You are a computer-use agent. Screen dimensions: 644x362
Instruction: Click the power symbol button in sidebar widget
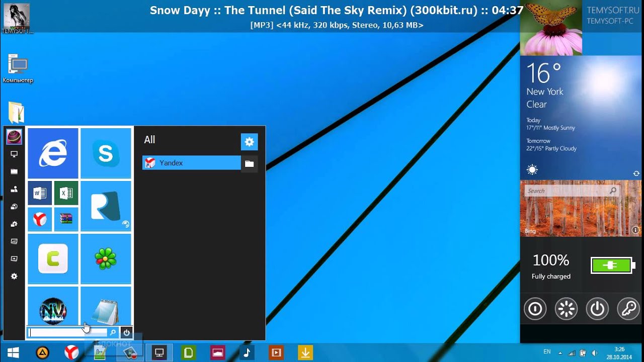pyautogui.click(x=597, y=309)
